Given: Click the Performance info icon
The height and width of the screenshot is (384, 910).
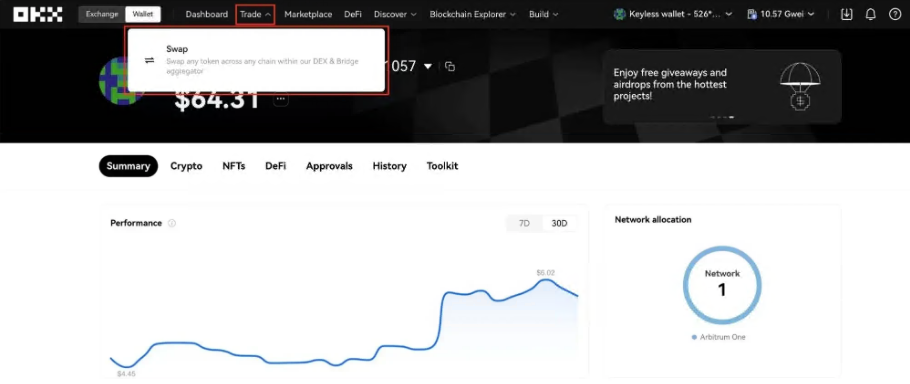Looking at the screenshot, I should (172, 223).
